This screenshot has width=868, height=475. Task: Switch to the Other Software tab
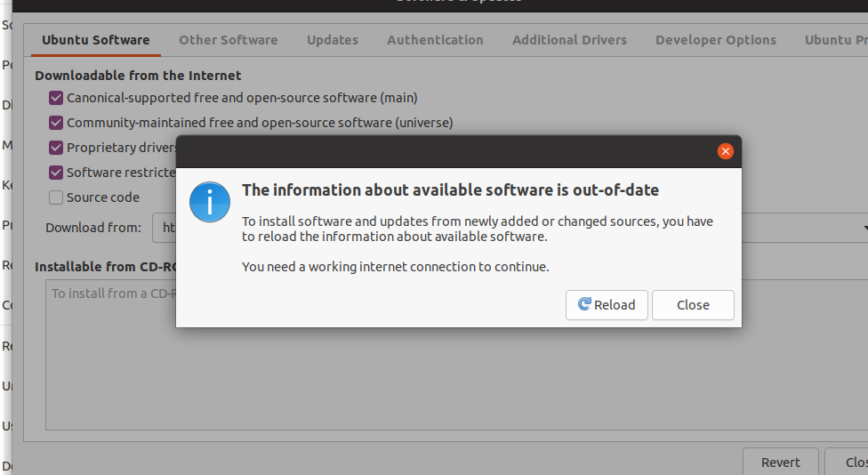pyautogui.click(x=228, y=40)
